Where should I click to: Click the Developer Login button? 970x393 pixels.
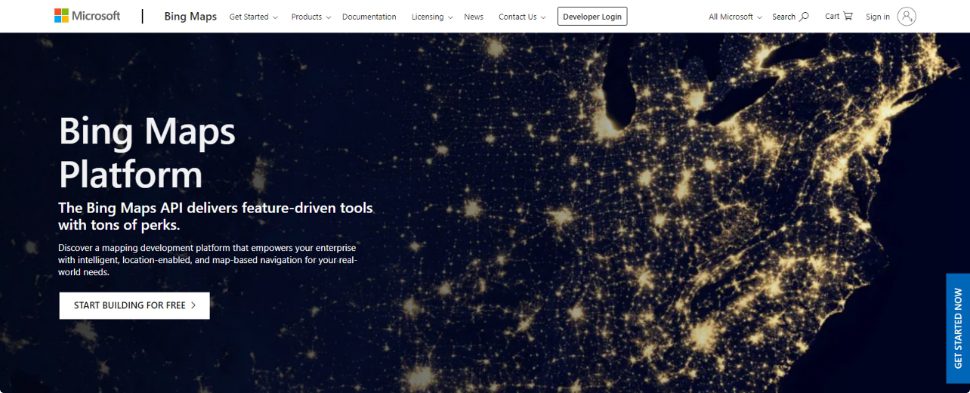[592, 17]
